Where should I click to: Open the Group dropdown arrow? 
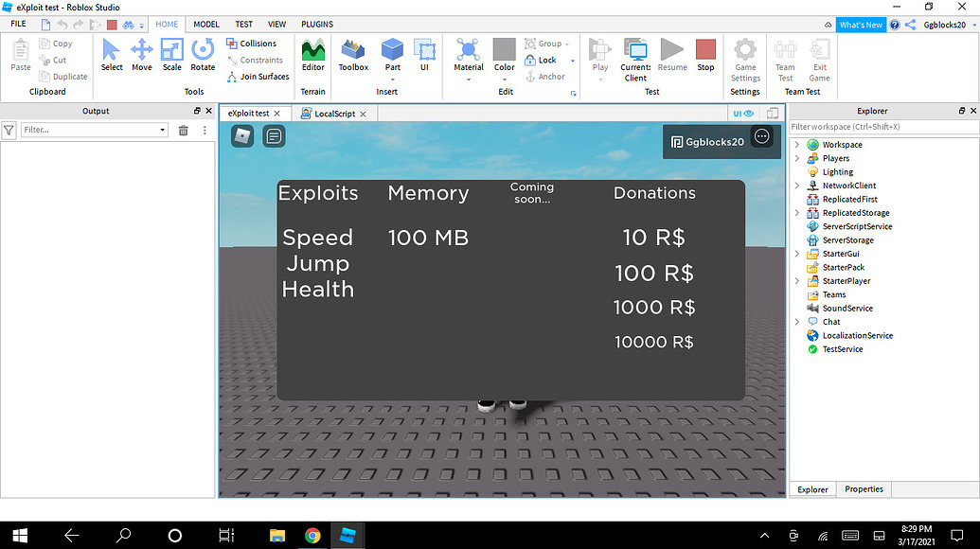(569, 43)
